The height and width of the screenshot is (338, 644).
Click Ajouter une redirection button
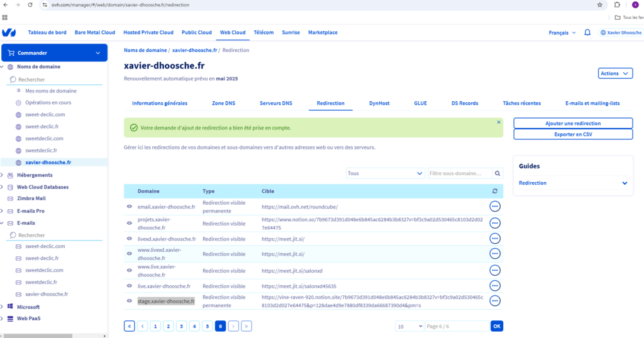(x=572, y=123)
